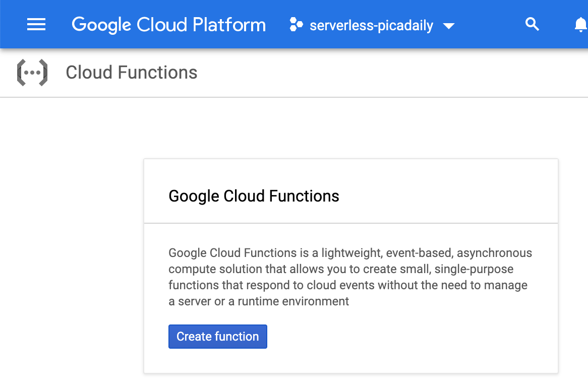This screenshot has width=588, height=391.
Task: Click empty card space right of Create function
Action: click(403, 337)
